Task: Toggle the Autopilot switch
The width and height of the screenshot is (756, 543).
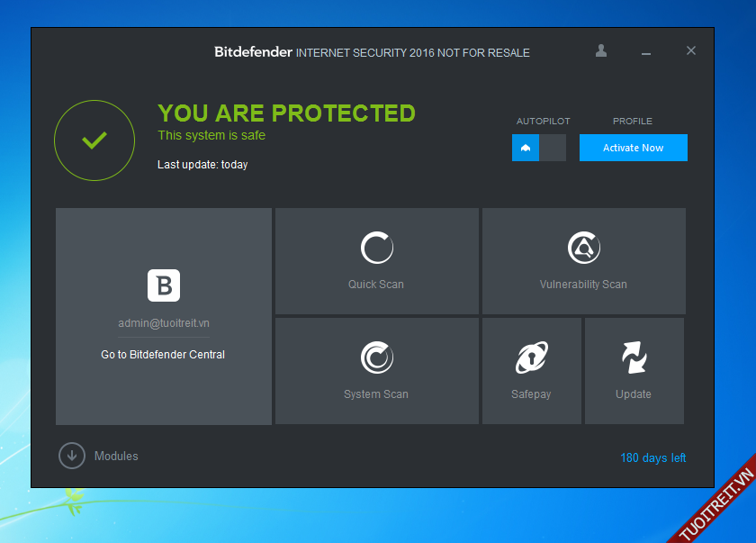Action: [538, 148]
